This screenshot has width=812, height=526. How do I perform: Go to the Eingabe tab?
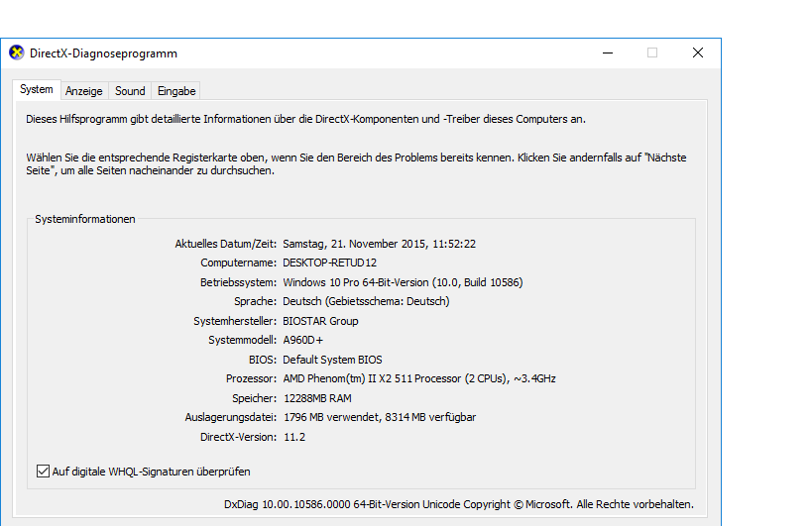tap(176, 91)
